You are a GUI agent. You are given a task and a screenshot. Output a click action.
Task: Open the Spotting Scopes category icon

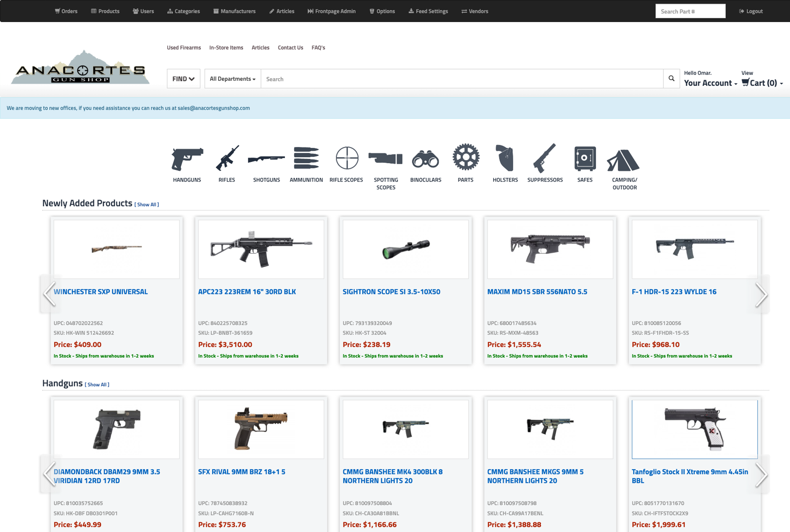point(386,158)
